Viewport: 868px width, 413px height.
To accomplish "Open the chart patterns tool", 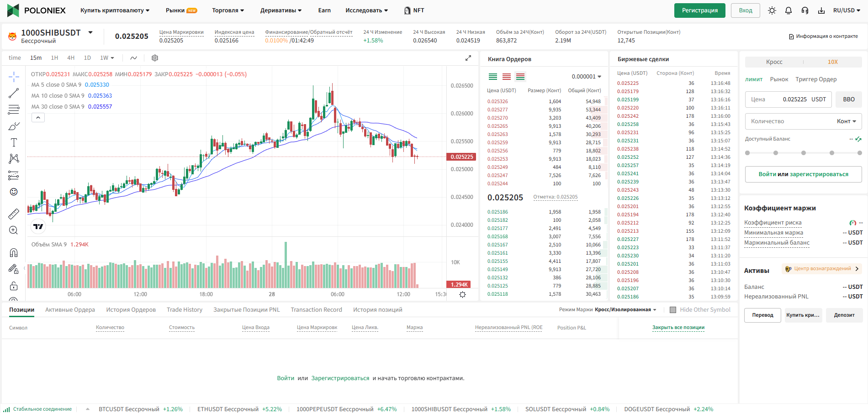I will tap(14, 158).
